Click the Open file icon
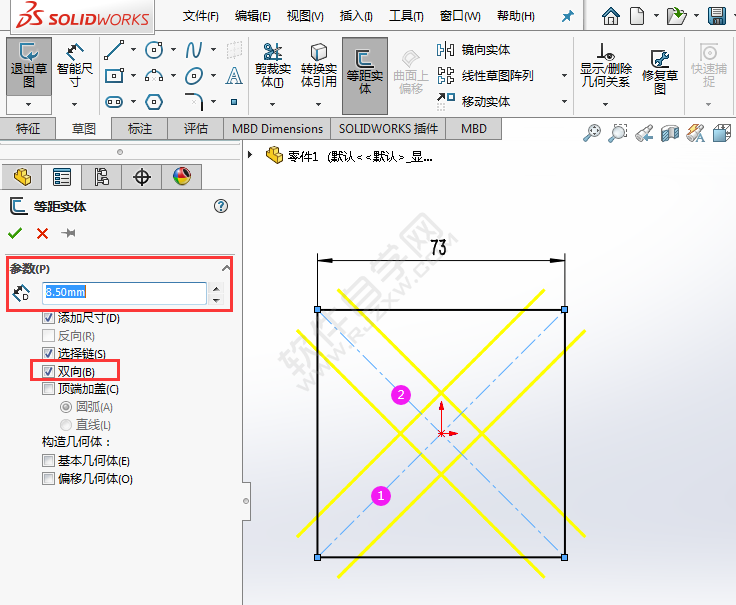Screen dimensions: 736x605 tap(676, 16)
